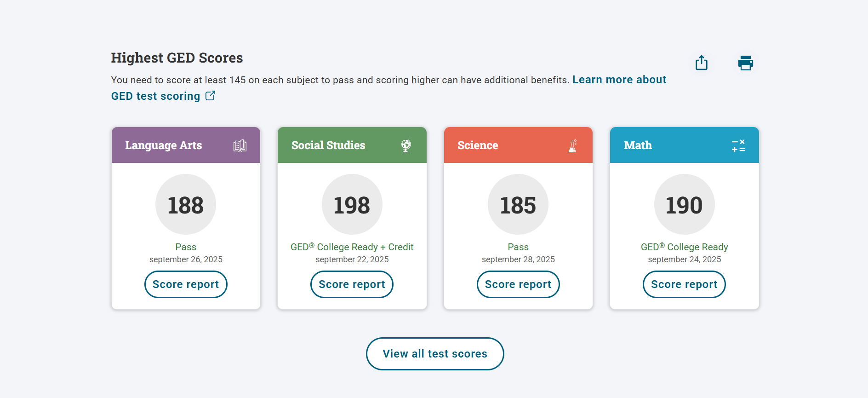Click the share scores icon
The height and width of the screenshot is (398, 868).
pyautogui.click(x=701, y=63)
